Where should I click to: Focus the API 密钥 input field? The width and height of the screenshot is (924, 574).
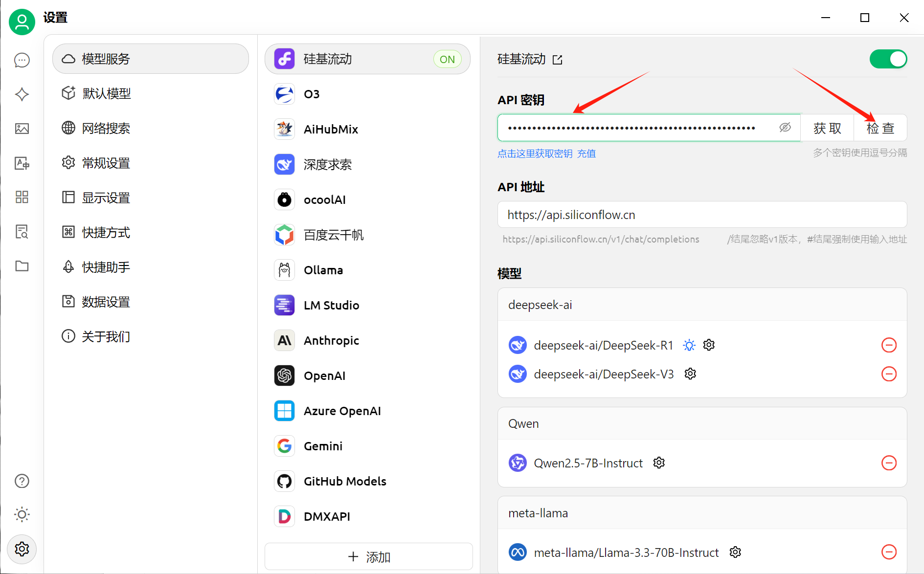649,128
